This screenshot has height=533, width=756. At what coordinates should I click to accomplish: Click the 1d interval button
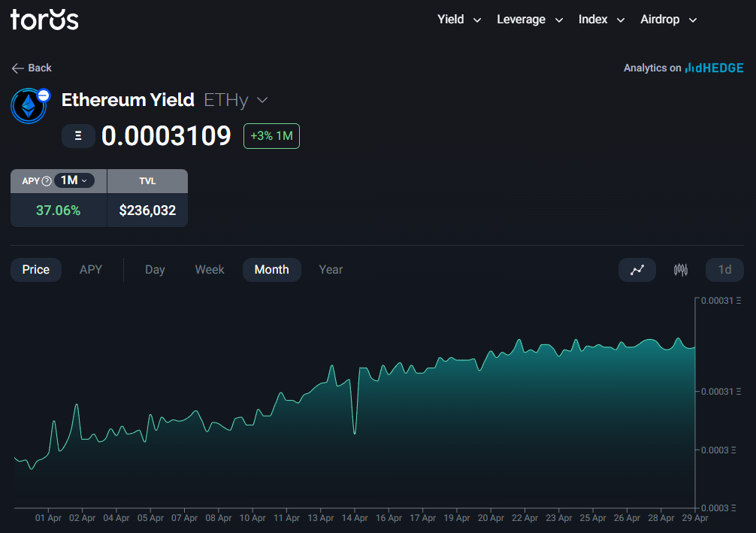pyautogui.click(x=724, y=270)
